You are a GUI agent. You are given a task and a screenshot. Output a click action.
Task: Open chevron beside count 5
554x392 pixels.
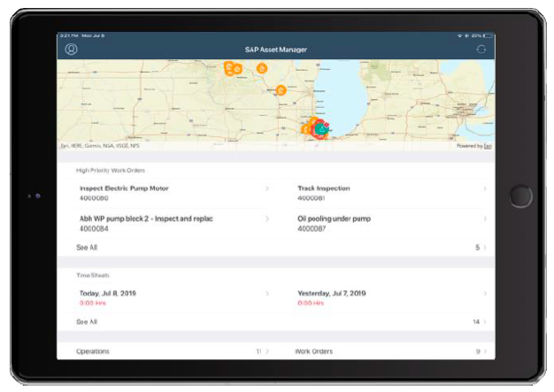[485, 248]
